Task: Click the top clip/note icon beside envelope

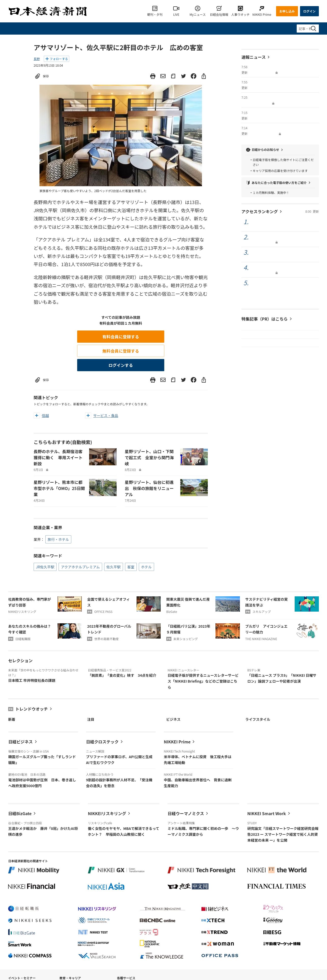Action: [x=173, y=76]
